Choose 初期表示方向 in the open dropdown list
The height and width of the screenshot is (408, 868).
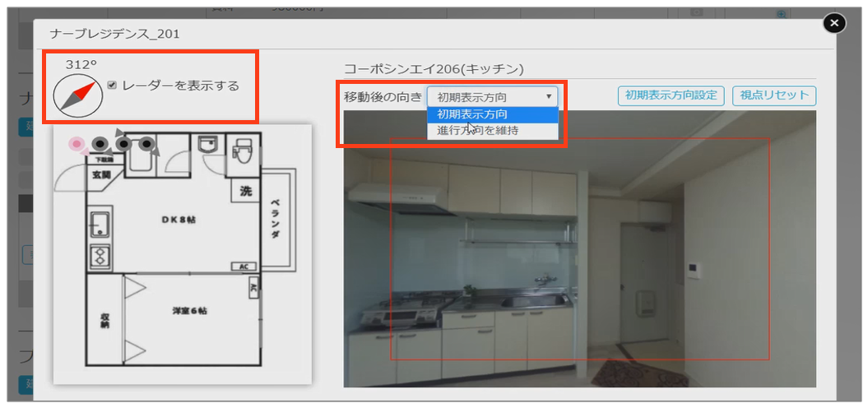492,114
